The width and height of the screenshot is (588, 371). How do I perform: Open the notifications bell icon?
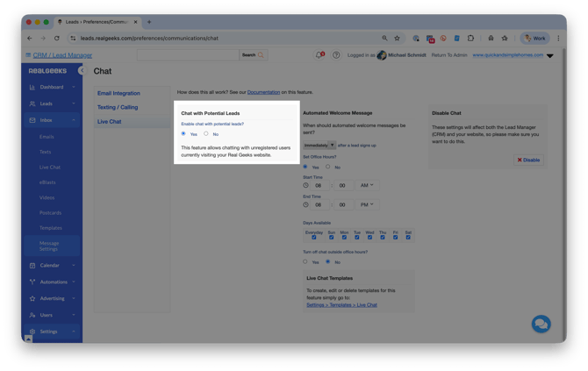point(319,55)
